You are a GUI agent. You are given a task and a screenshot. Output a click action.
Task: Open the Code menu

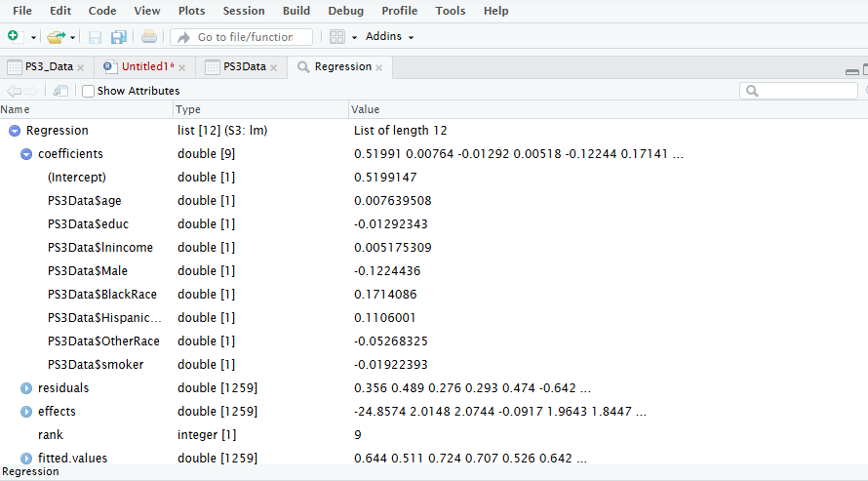pyautogui.click(x=102, y=11)
